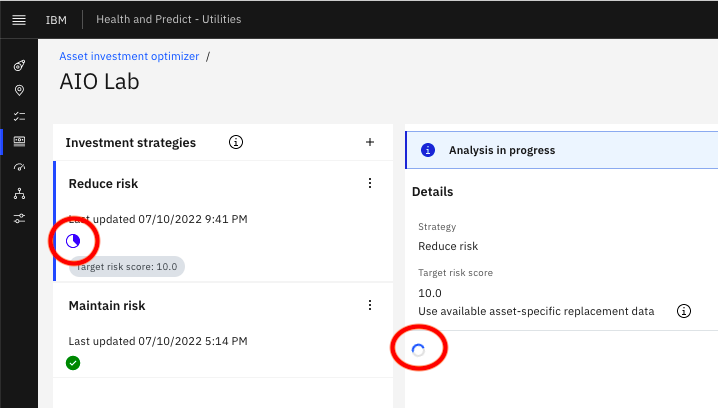This screenshot has height=408, width=718.
Task: Click Last updated 07/10/2022 9:41 PM
Action: coord(158,219)
